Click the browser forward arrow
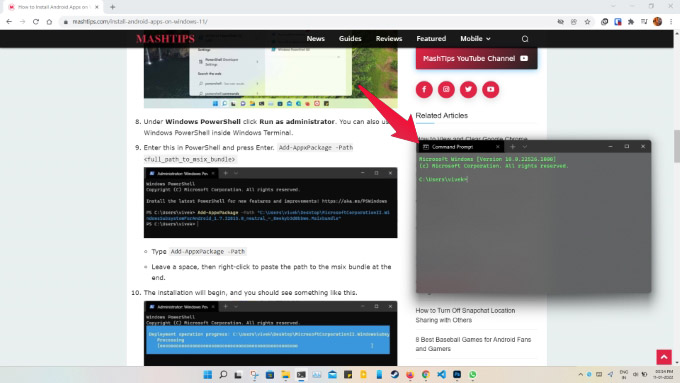680x383 pixels. (x=22, y=21)
